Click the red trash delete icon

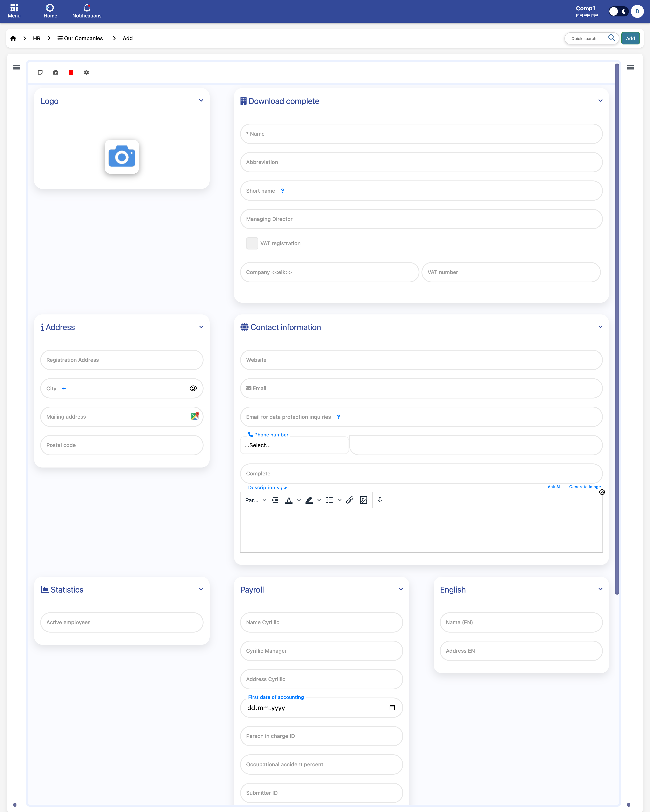[x=71, y=72]
